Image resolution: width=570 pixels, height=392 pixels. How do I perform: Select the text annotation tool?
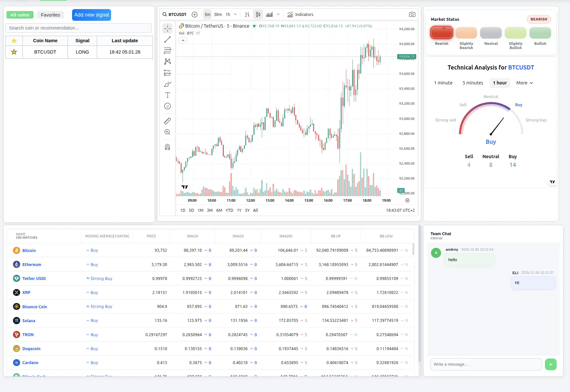tap(167, 95)
